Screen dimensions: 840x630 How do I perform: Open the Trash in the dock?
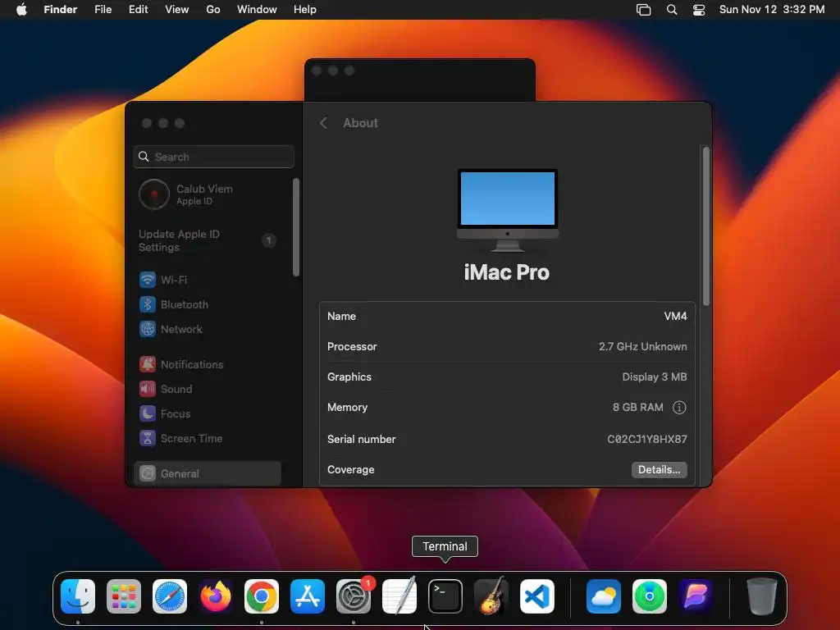(x=762, y=596)
